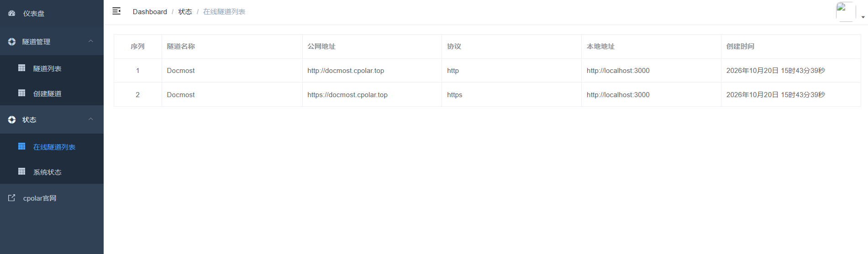This screenshot has height=254, width=868.
Task: Click the table icon beside 创建隧道
Action: click(21, 93)
